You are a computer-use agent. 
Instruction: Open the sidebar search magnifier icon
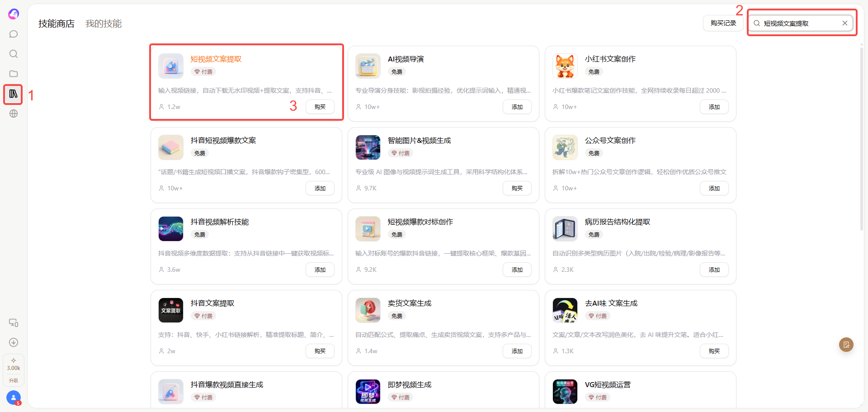[14, 54]
